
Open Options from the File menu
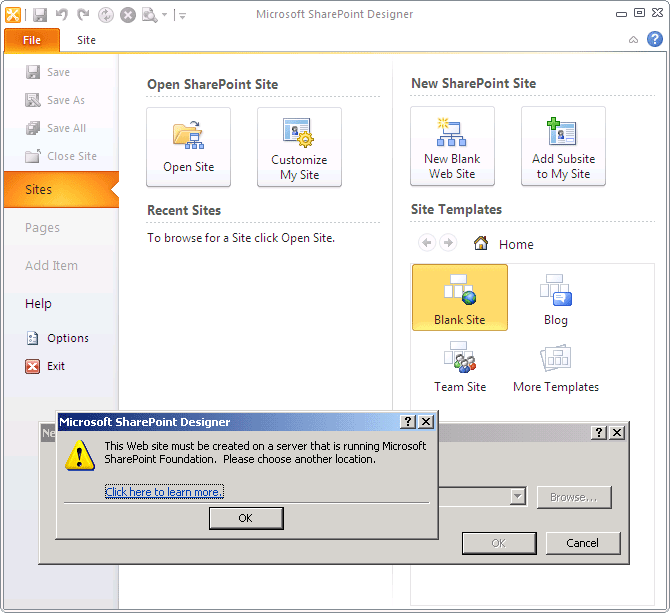tap(57, 338)
